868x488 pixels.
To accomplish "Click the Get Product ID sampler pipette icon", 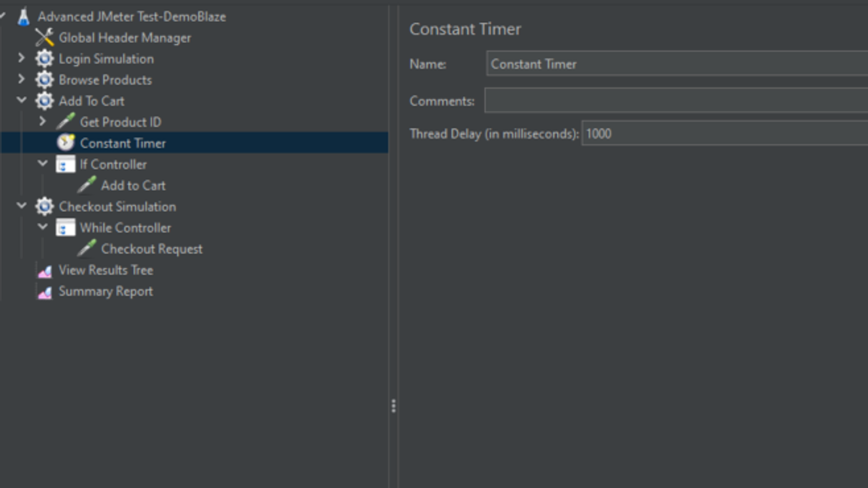I will point(66,122).
